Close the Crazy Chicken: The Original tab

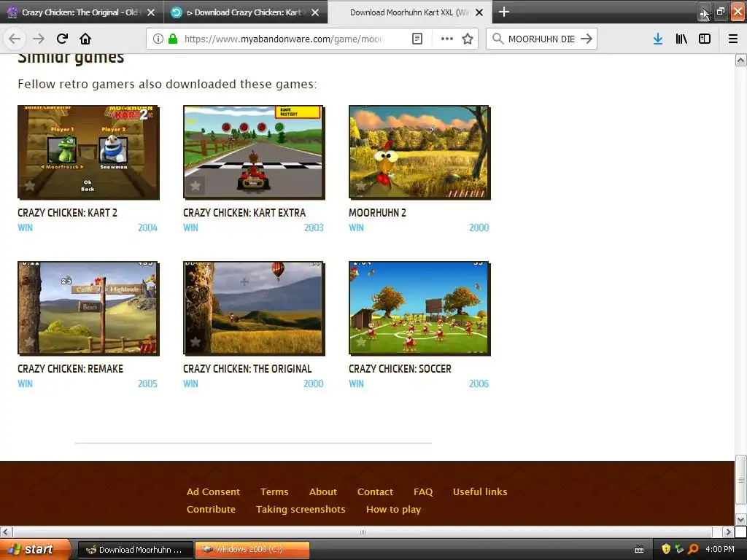tap(151, 12)
